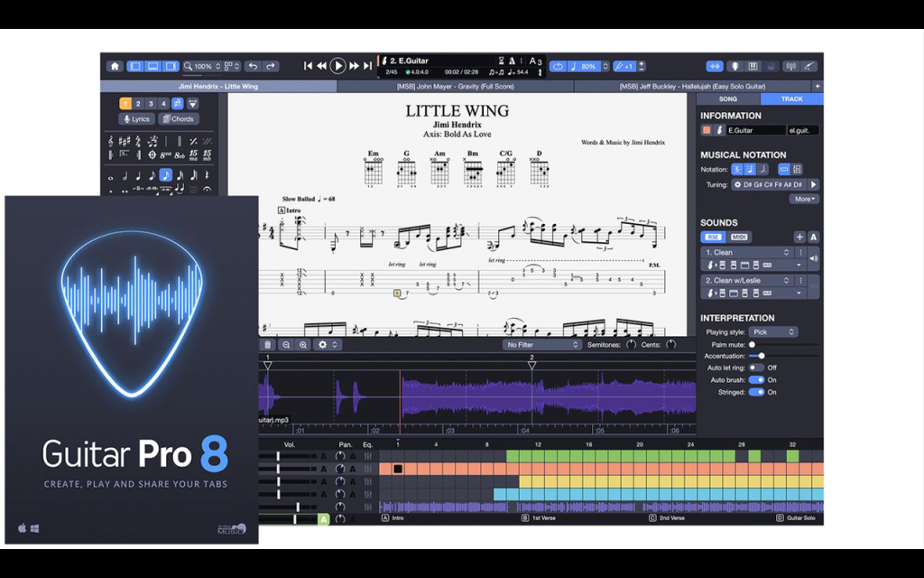Click the zoom out magnifier in audio panel
Screen dimensions: 924x578
coord(286,345)
